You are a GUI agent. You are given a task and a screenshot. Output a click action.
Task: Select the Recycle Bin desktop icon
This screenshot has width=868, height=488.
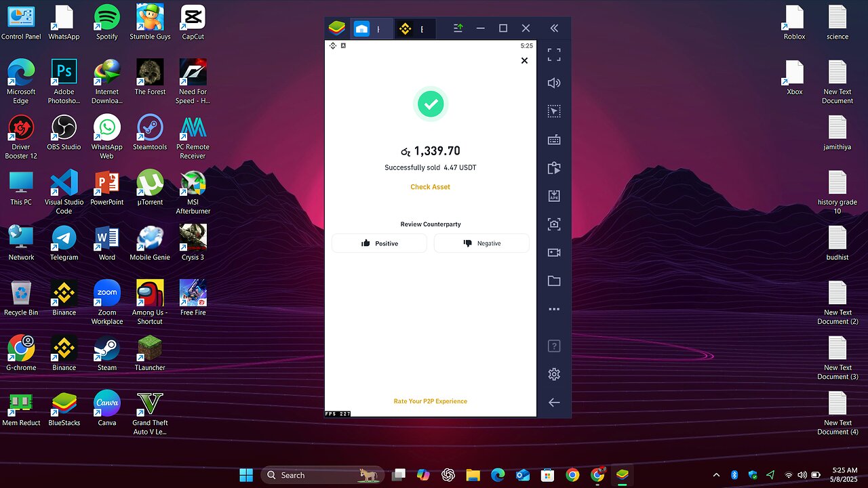21,299
